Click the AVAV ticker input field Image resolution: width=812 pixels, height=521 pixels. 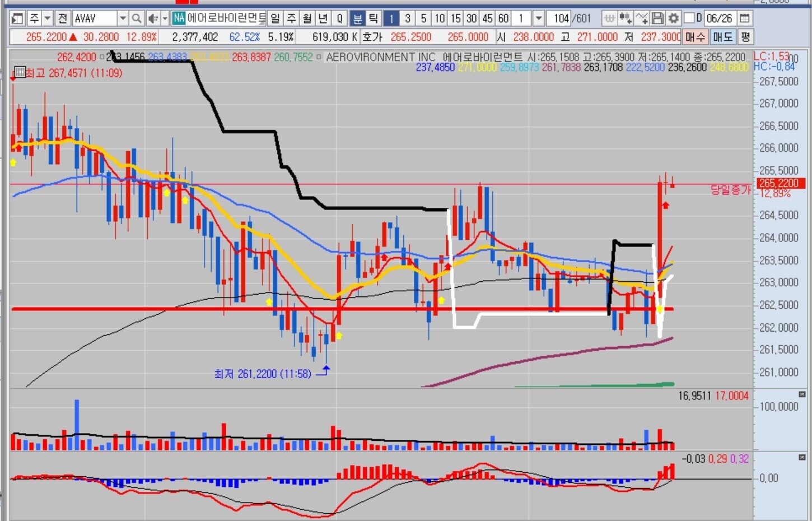click(95, 18)
